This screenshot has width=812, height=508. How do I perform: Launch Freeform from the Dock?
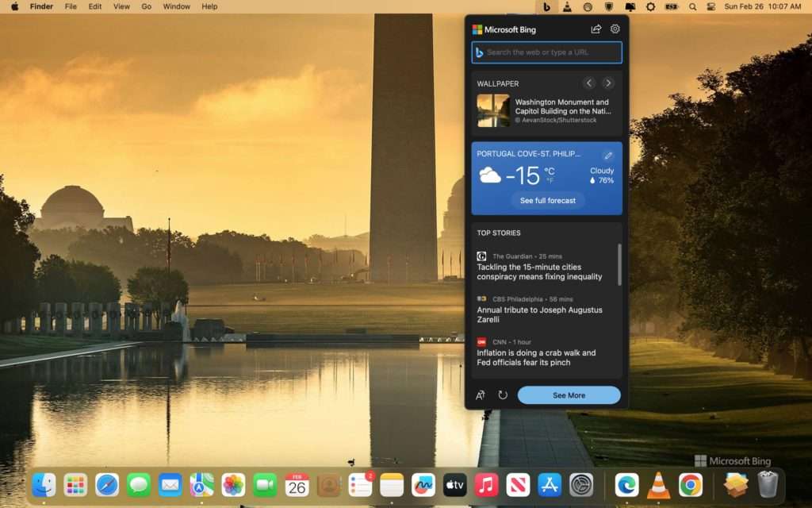423,485
